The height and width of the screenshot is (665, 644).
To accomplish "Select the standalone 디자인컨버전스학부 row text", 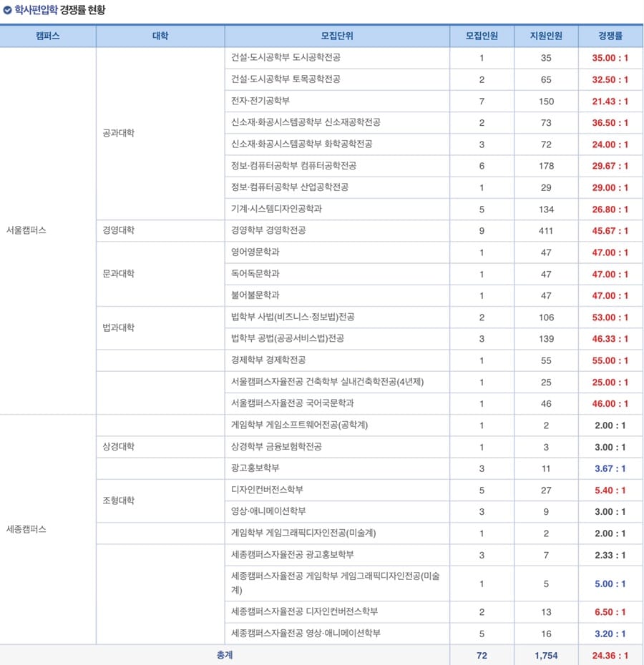I will coord(267,489).
